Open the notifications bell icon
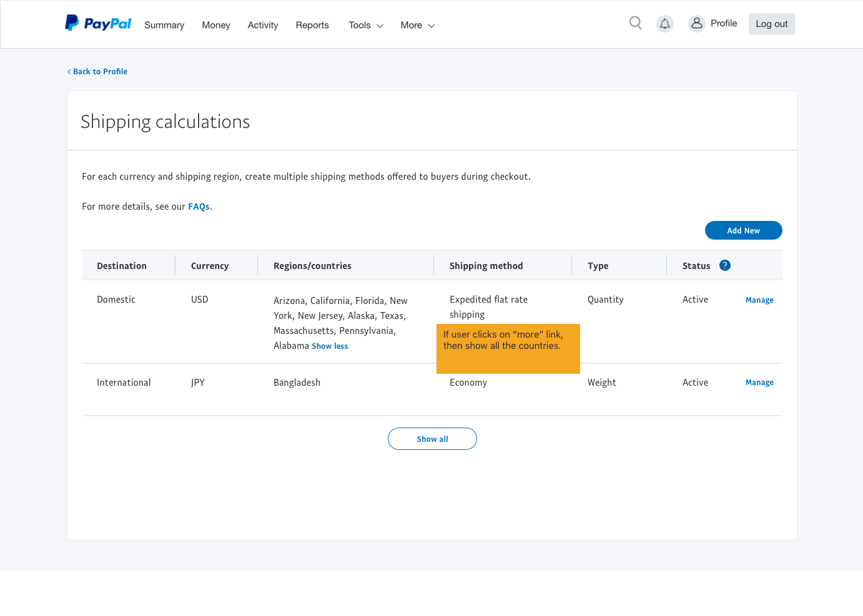This screenshot has width=863, height=616. click(x=665, y=24)
